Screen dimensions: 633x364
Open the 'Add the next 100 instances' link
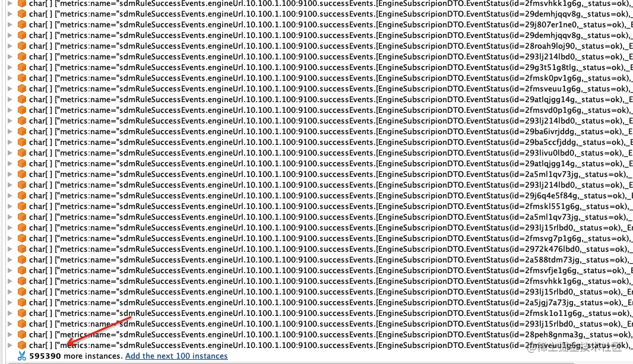(x=176, y=356)
